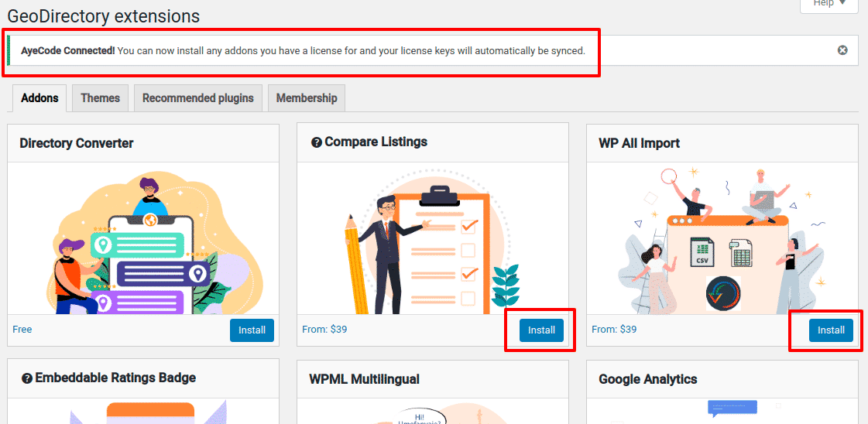Install the WP All Import addon
Screen dimensions: 868x424
[x=831, y=330]
